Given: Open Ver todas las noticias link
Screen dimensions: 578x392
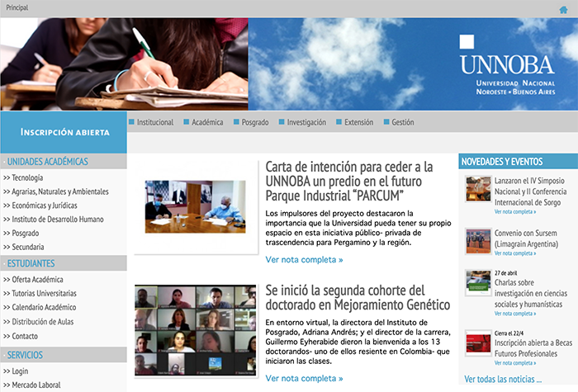Looking at the screenshot, I should pyautogui.click(x=503, y=380).
